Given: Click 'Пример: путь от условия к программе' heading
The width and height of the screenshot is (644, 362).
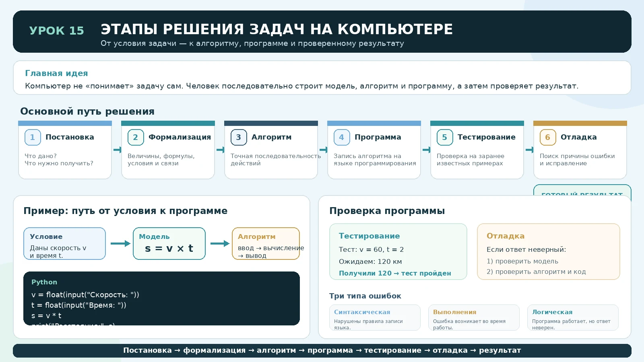Looking at the screenshot, I should coord(126,211).
